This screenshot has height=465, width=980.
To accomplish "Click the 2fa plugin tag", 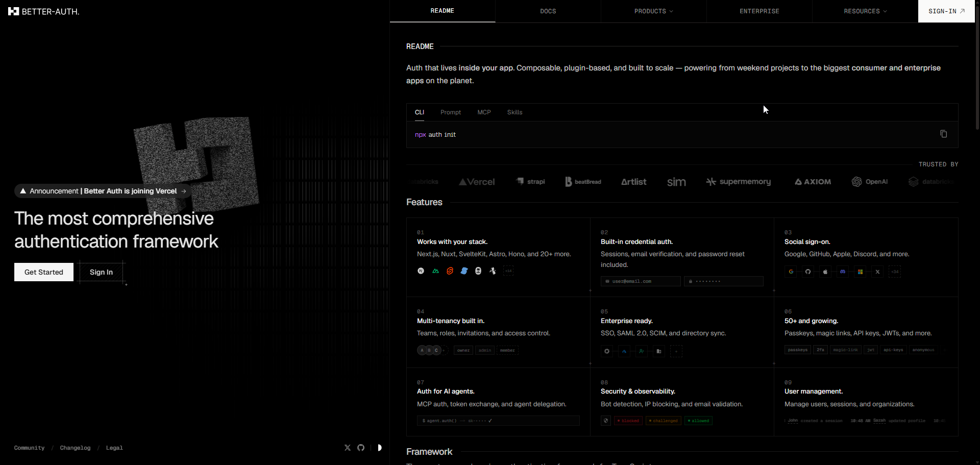I will [820, 350].
